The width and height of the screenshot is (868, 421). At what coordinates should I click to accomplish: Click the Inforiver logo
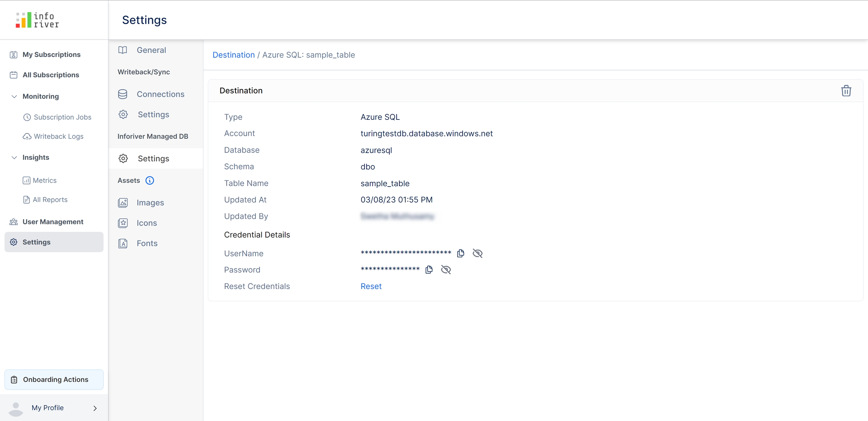coord(37,20)
